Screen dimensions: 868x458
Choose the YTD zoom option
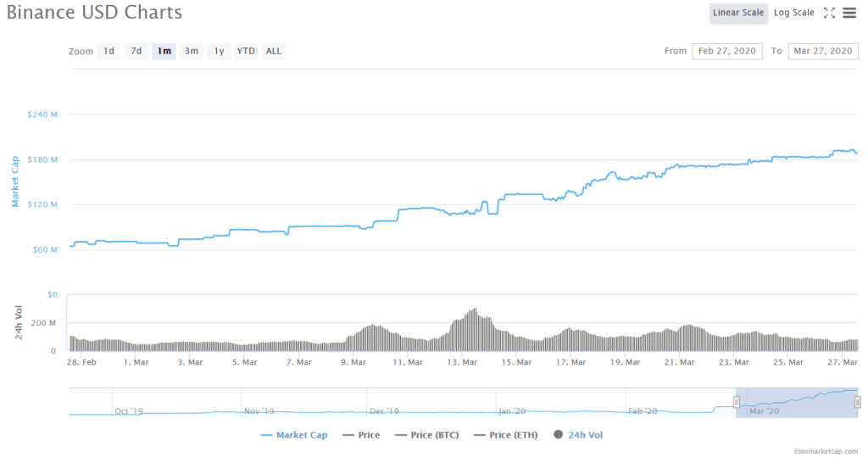(246, 51)
